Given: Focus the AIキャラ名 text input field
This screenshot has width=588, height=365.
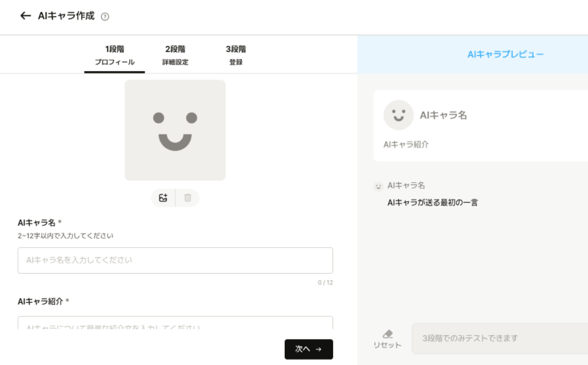Looking at the screenshot, I should coord(175,260).
